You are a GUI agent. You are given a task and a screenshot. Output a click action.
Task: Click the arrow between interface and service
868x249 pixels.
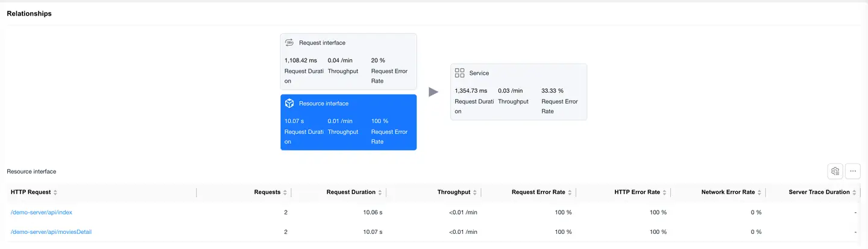click(x=433, y=92)
